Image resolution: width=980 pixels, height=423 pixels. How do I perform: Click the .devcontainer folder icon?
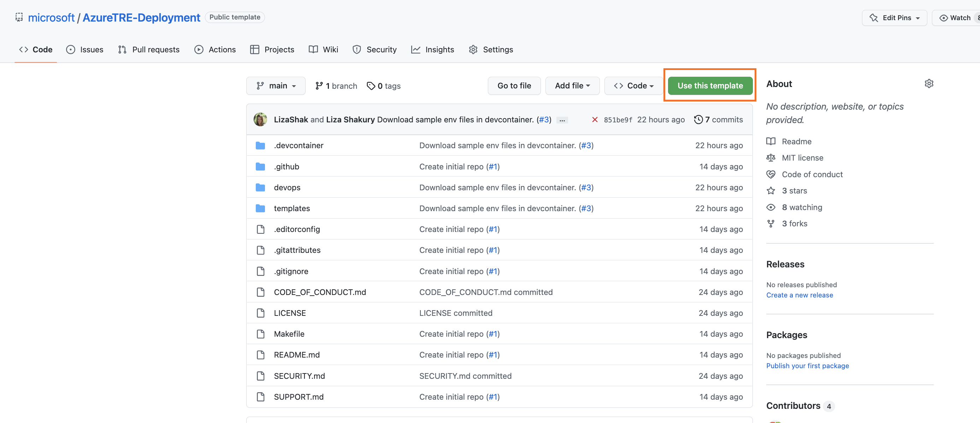(x=261, y=145)
